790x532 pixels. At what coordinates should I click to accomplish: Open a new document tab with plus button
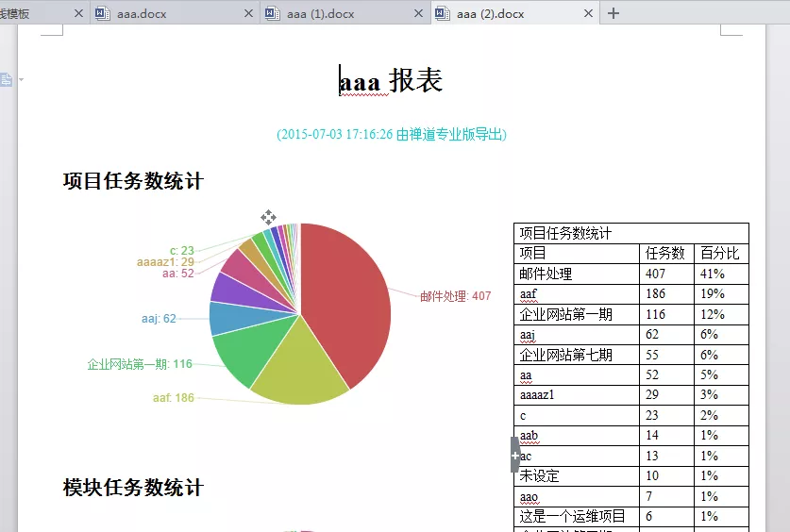(x=614, y=13)
